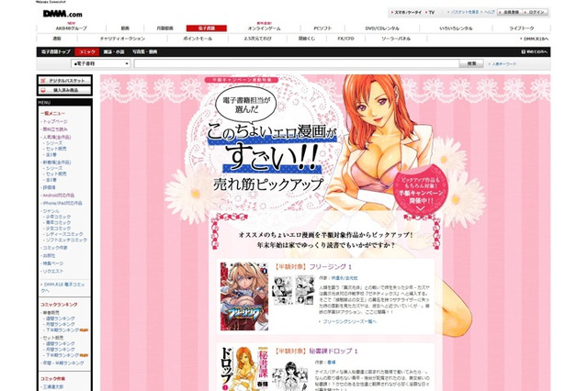The width and height of the screenshot is (588, 391).
Task: Open リクエスト sidebar link
Action: tap(53, 271)
